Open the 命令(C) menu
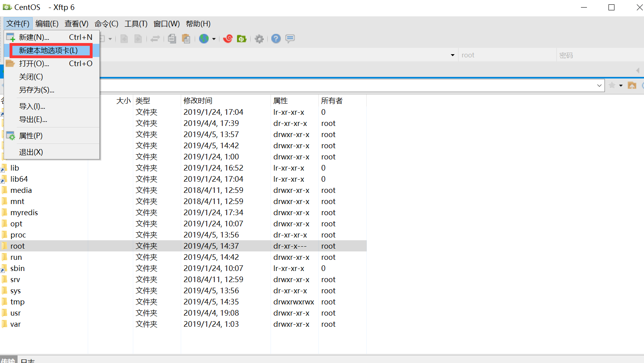This screenshot has height=363, width=644. (x=107, y=24)
